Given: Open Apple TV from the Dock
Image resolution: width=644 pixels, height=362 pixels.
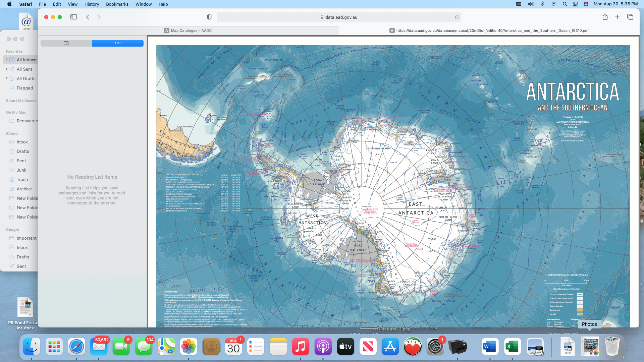Looking at the screenshot, I should click(345, 347).
